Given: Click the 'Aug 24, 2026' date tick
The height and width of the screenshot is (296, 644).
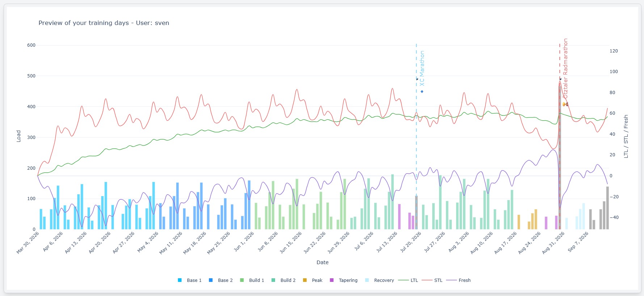Looking at the screenshot, I should click(530, 243).
